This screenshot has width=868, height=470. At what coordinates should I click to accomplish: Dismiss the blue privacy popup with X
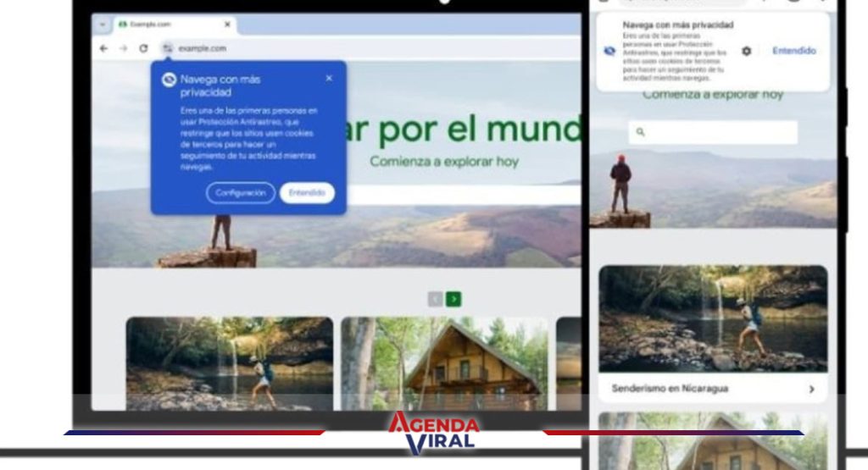pyautogui.click(x=329, y=79)
